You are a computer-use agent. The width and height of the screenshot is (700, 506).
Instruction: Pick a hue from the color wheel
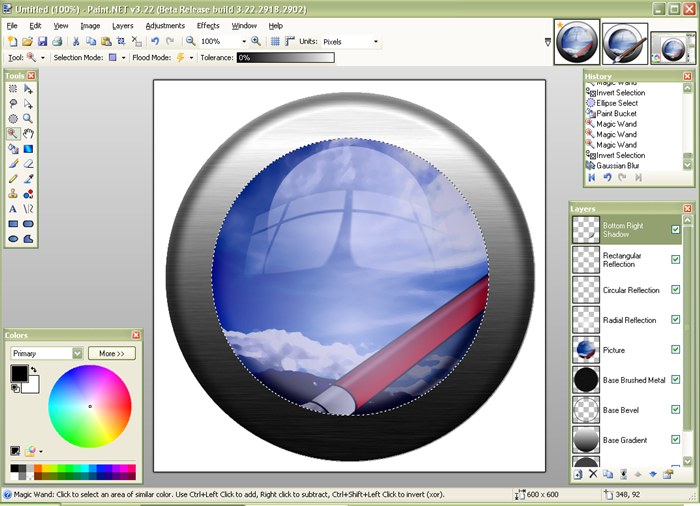click(x=90, y=406)
